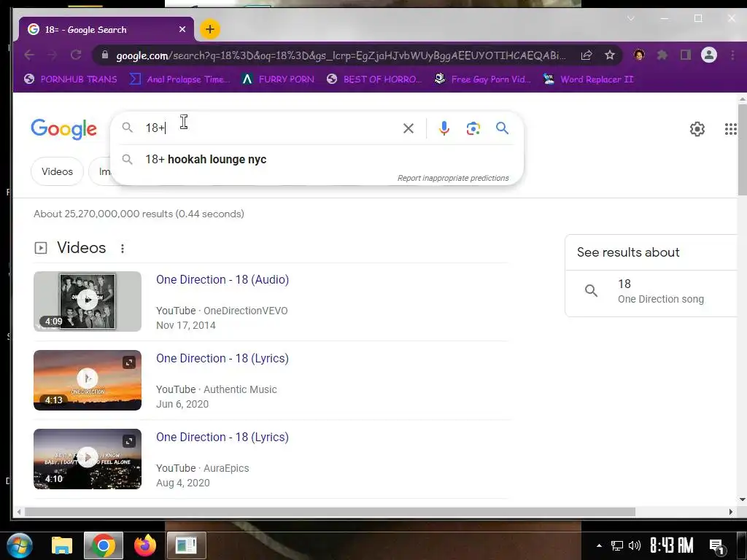Play the 4:13 sunset video thumbnail
Image resolution: width=747 pixels, height=560 pixels.
pyautogui.click(x=88, y=380)
